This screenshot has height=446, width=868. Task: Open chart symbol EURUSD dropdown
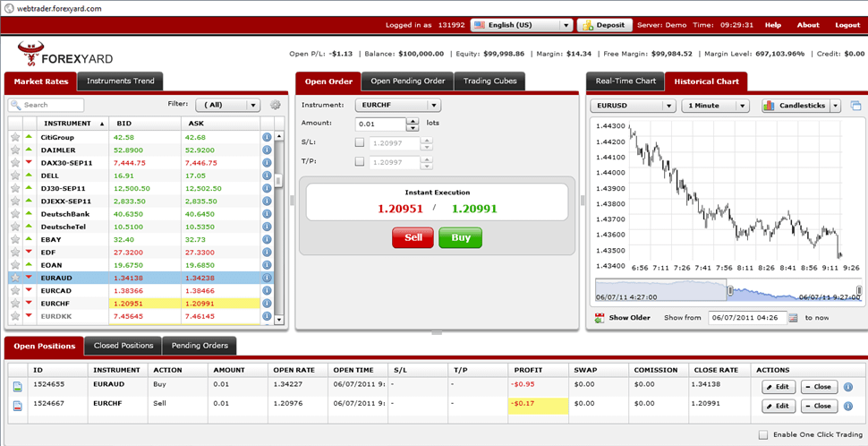634,106
